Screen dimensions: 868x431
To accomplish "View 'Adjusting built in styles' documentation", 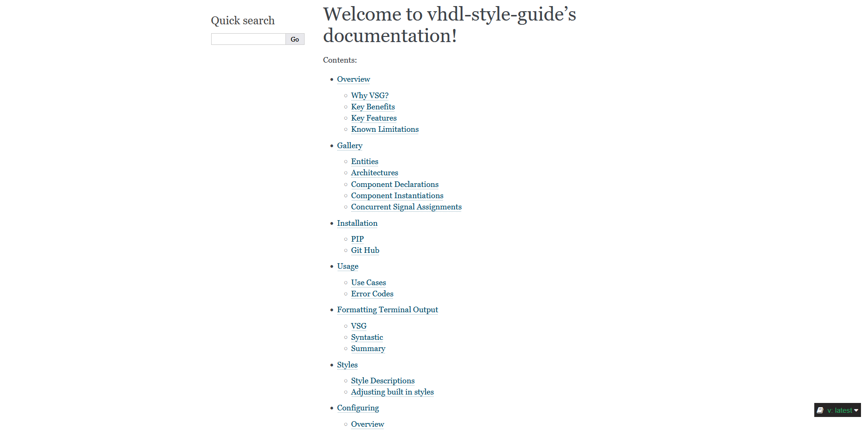I will point(392,392).
